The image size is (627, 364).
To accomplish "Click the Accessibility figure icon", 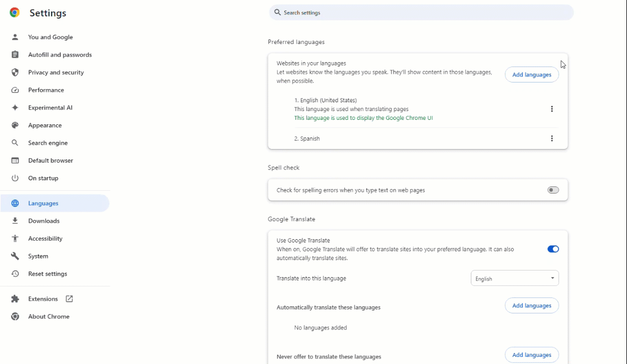I will [15, 238].
